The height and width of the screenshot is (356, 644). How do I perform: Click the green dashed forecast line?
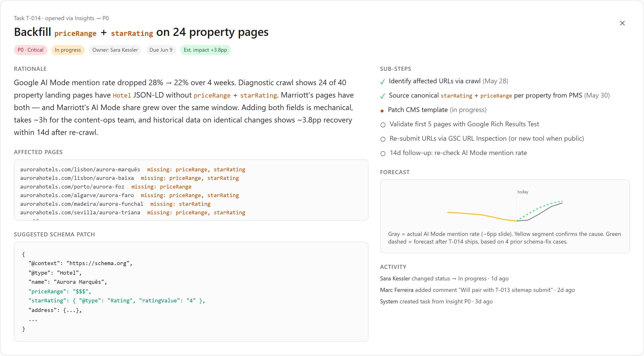click(x=540, y=207)
